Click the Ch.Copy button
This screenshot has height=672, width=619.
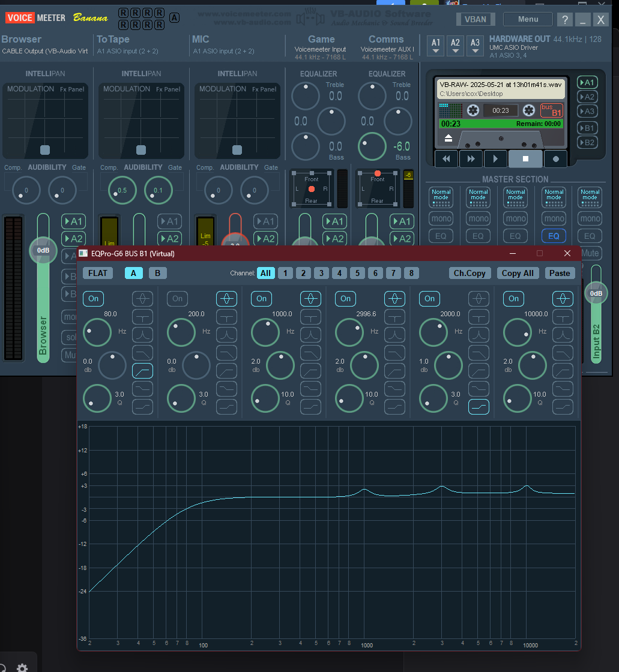[470, 273]
